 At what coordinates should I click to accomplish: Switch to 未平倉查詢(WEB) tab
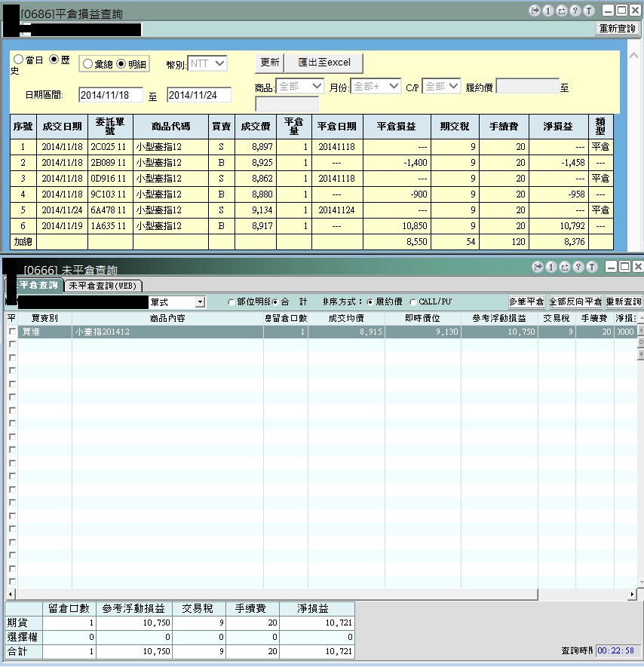[103, 286]
